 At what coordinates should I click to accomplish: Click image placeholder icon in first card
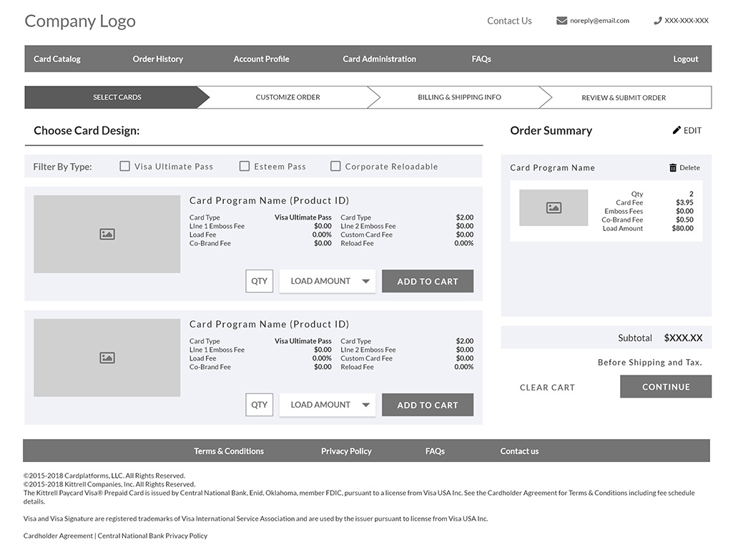(x=107, y=234)
